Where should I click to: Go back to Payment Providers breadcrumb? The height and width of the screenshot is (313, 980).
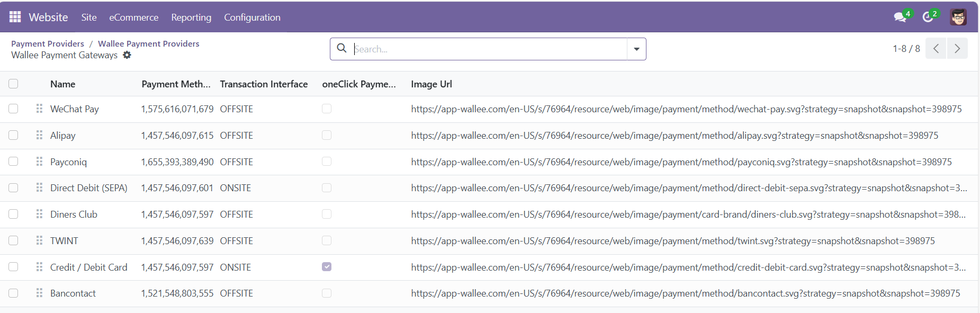coord(48,43)
